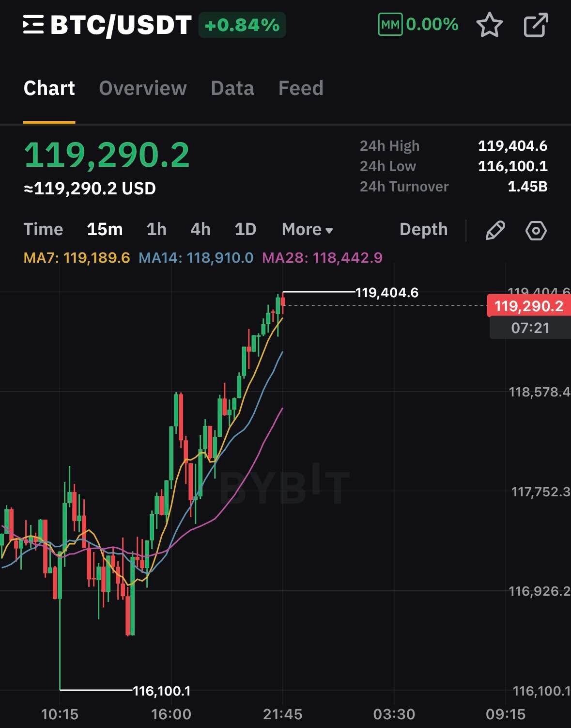Open the BTC/USDT pair selector

point(121,25)
